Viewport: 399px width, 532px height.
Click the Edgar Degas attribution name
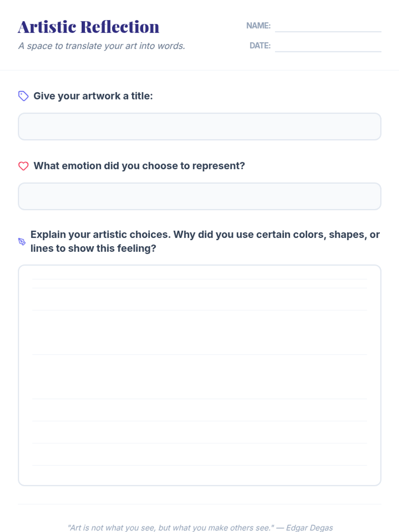309,528
